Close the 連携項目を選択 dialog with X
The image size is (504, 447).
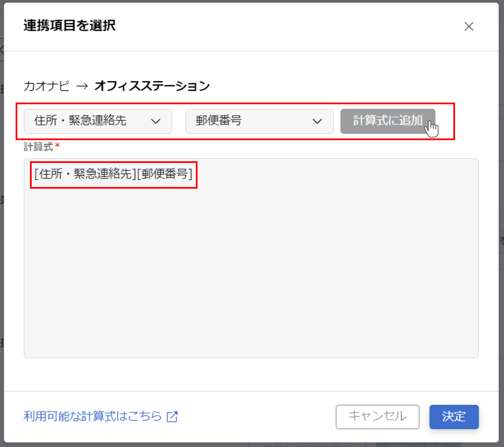point(469,27)
